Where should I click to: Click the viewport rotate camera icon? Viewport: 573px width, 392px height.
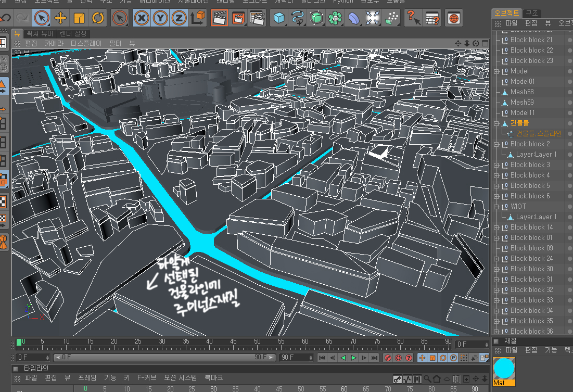coord(476,44)
